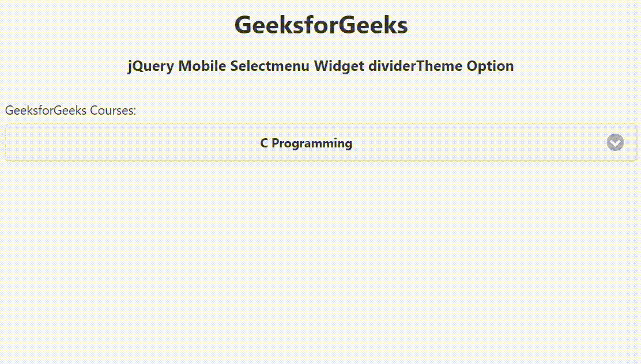Select the dividerTheme Option subtitle text

point(320,66)
